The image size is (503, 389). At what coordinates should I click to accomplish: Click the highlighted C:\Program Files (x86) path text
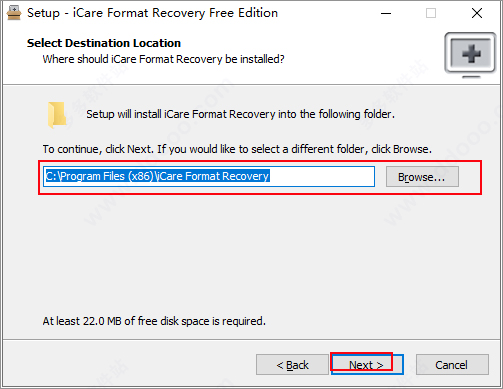(x=157, y=176)
